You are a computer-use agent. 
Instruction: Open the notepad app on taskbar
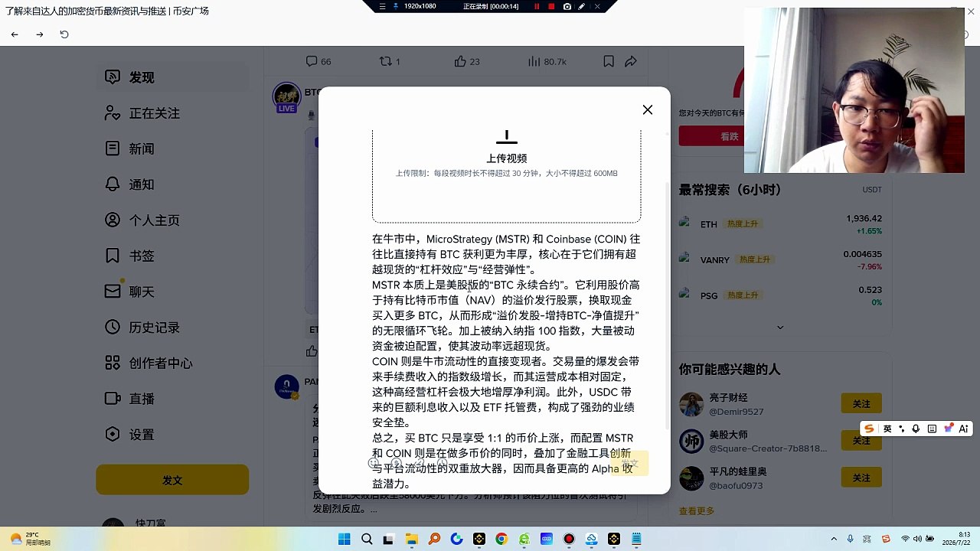(636, 539)
